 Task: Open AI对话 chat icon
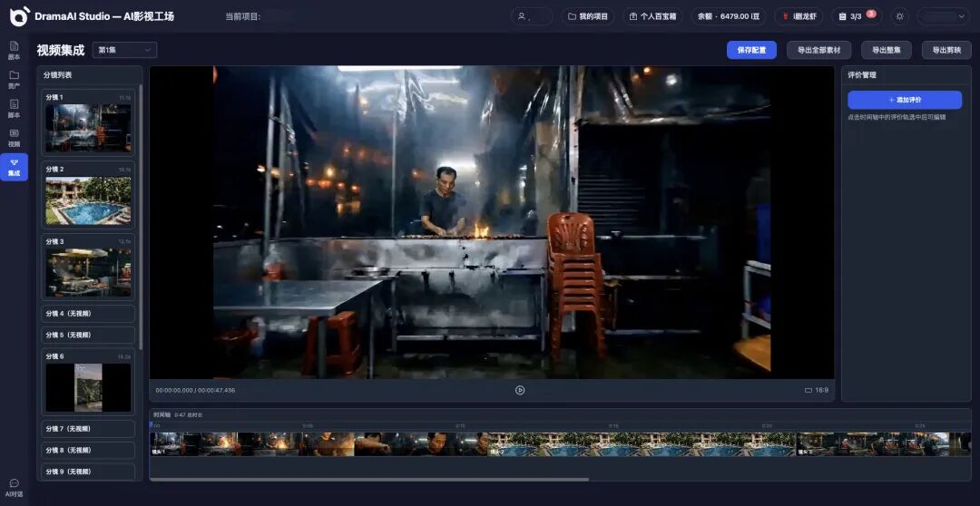tap(14, 487)
